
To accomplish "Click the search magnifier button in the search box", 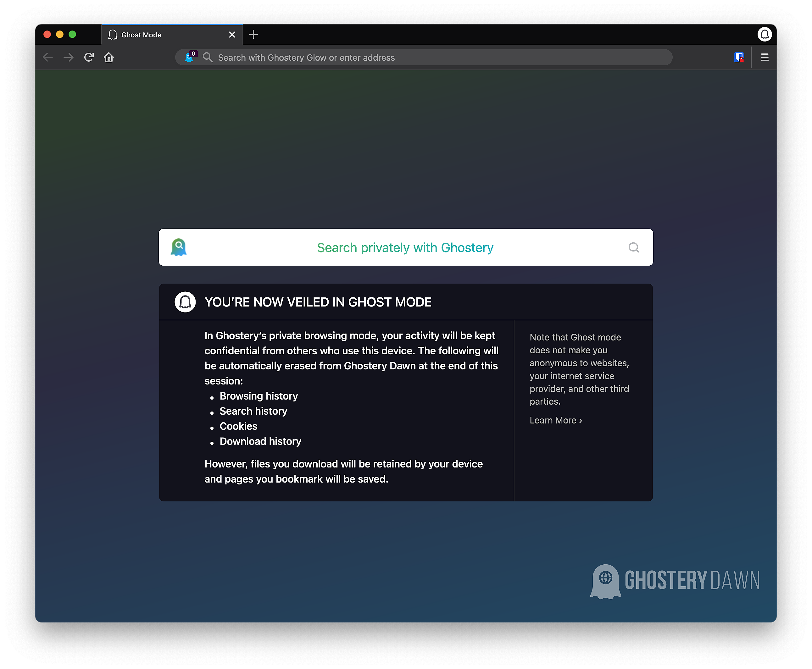I will click(633, 247).
